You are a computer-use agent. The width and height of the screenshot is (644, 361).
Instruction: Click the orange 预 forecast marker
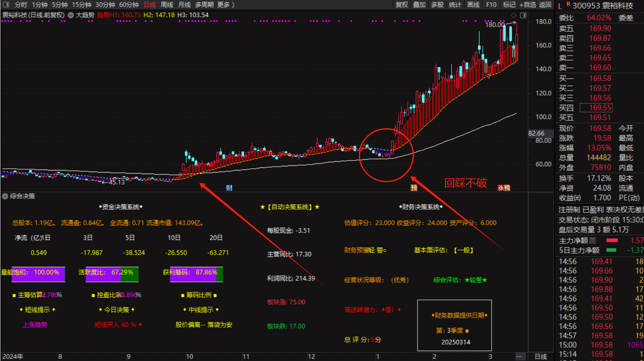pos(414,188)
